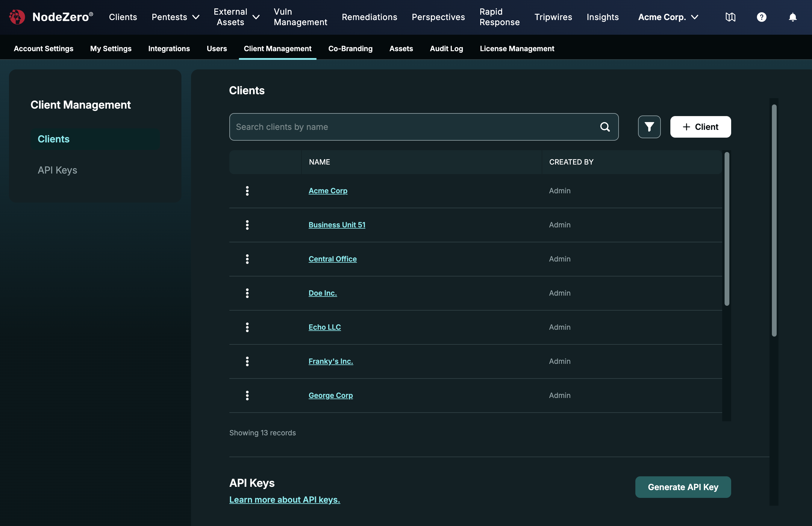Screen dimensions: 812x526
Task: Click the clients table scrollbar
Action: tap(727, 228)
